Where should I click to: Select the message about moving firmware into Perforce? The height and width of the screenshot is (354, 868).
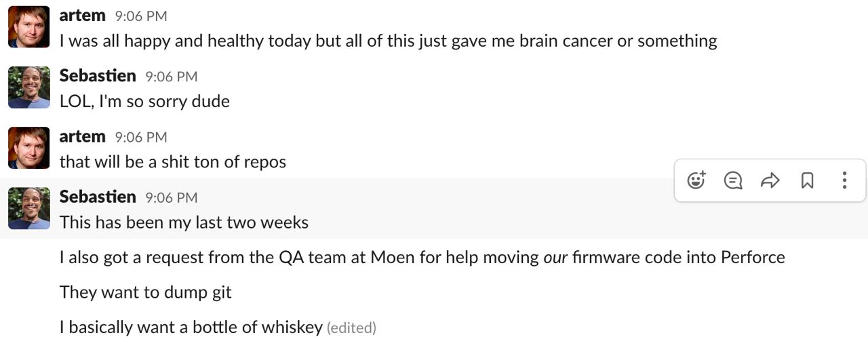click(x=422, y=258)
